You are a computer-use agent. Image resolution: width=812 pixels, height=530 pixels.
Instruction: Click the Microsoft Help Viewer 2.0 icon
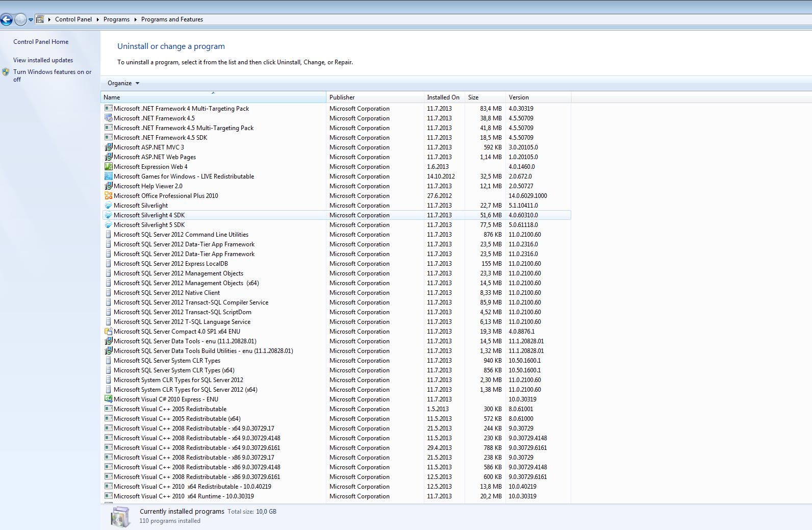(x=108, y=186)
